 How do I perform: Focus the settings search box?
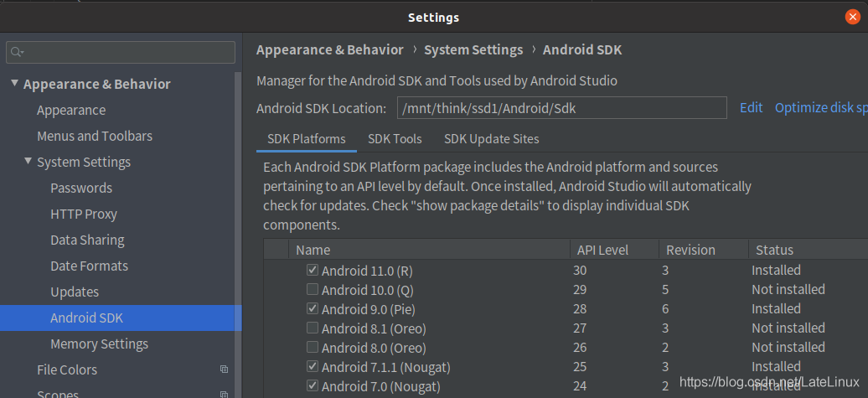tap(126, 52)
